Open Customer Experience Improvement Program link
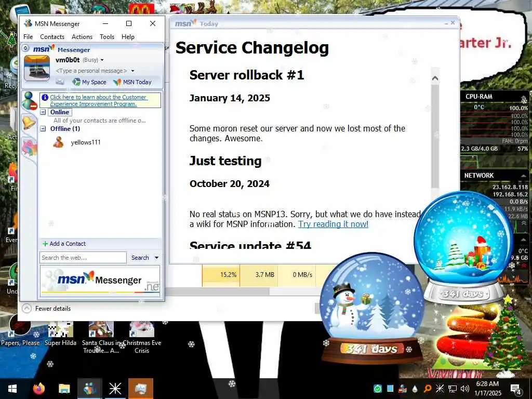 pyautogui.click(x=98, y=100)
